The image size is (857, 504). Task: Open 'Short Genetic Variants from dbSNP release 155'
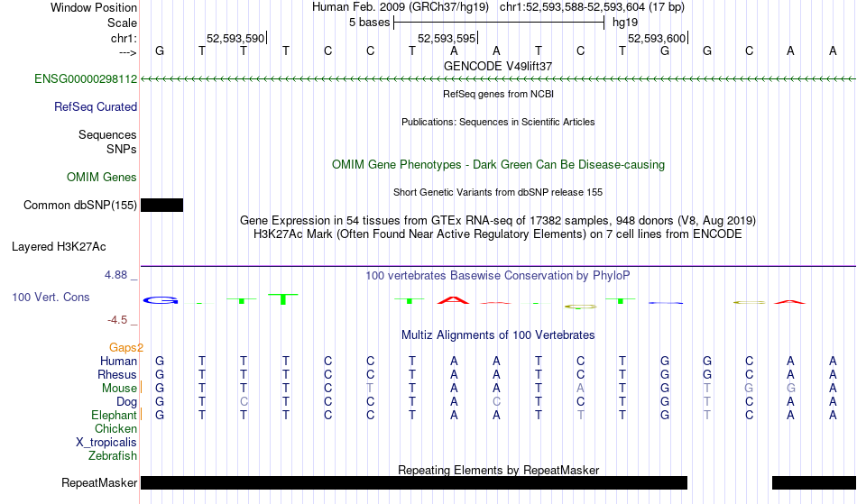[x=498, y=192]
